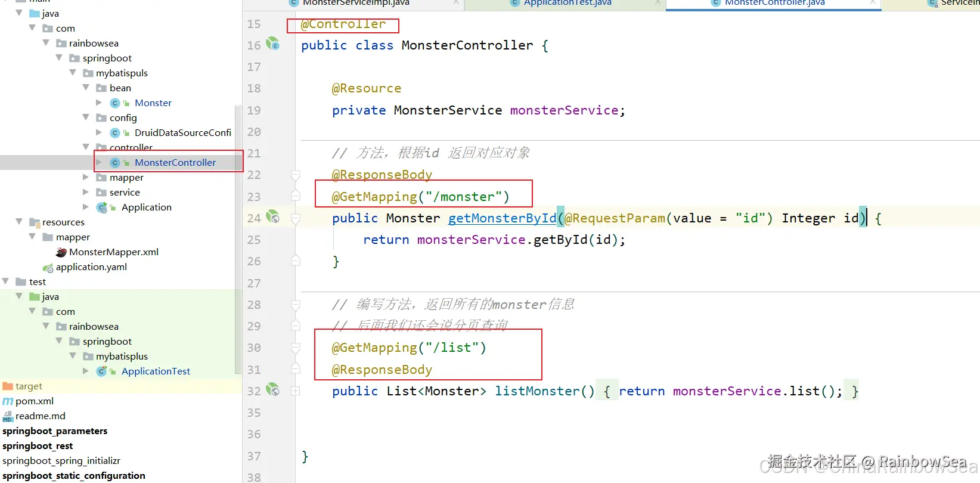Click Monster class icon in tree
Screen dimensions: 980x483
[115, 103]
